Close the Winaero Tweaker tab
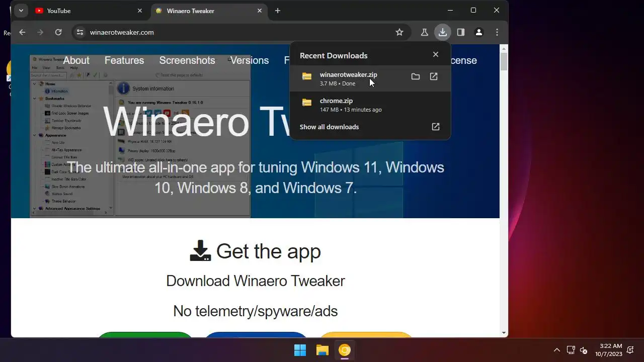The image size is (644, 362). [x=260, y=11]
